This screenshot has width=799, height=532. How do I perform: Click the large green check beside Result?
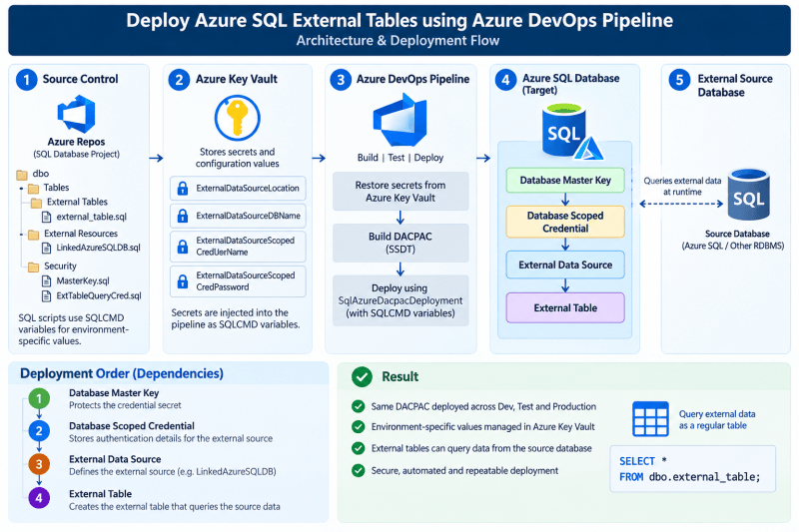click(x=362, y=376)
